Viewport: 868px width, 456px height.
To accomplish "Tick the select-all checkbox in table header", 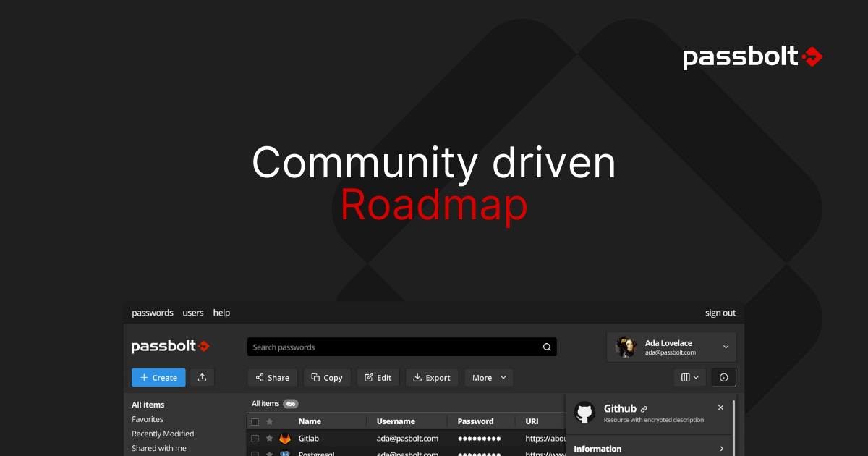I will coord(255,421).
